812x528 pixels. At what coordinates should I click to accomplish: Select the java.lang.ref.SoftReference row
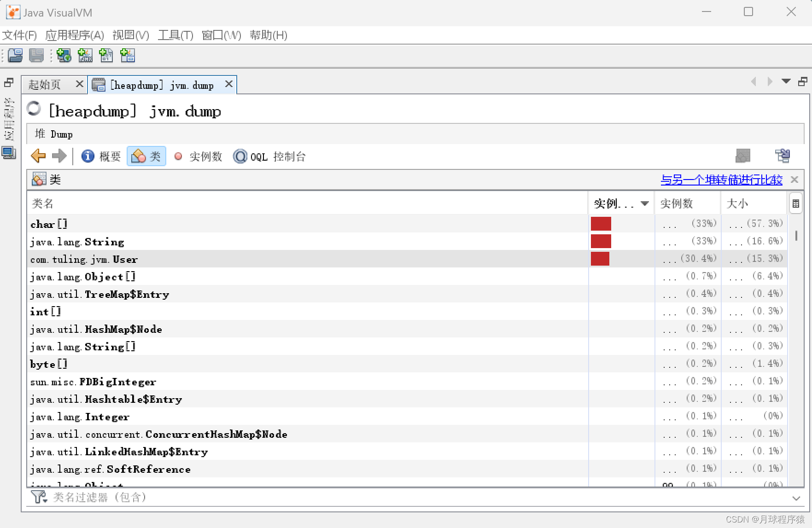pyautogui.click(x=407, y=469)
